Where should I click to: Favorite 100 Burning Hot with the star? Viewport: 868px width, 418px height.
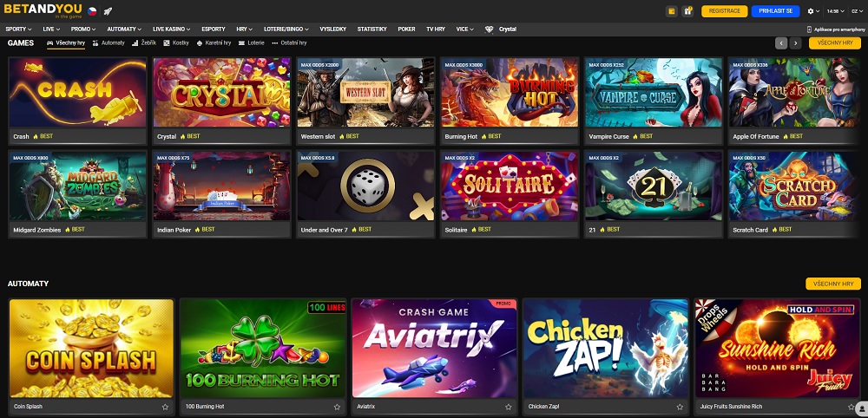tap(337, 407)
